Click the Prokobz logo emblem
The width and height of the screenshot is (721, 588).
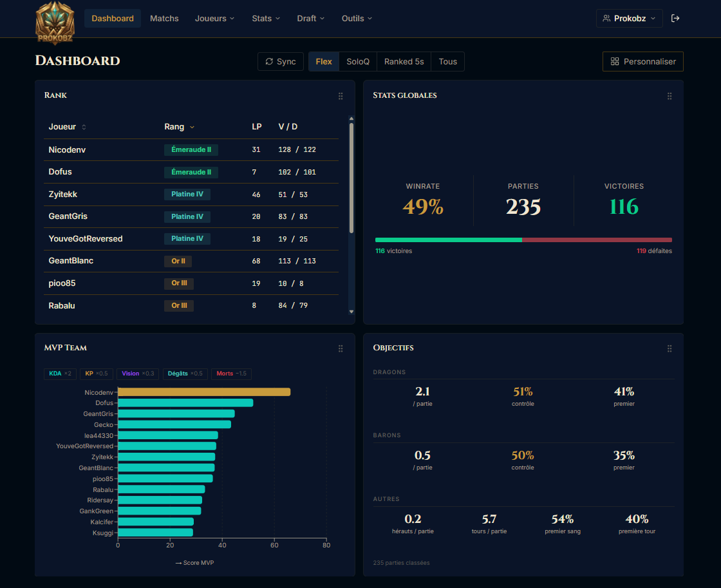55,23
